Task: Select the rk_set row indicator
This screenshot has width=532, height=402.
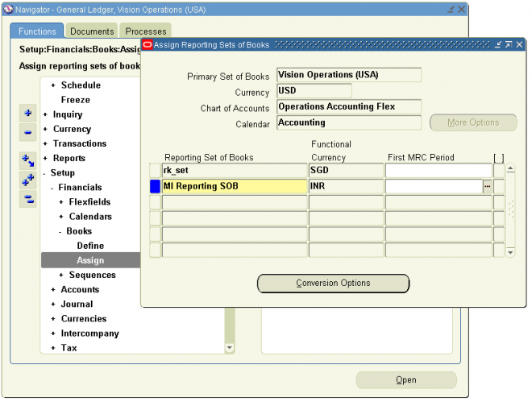Action: pyautogui.click(x=155, y=171)
